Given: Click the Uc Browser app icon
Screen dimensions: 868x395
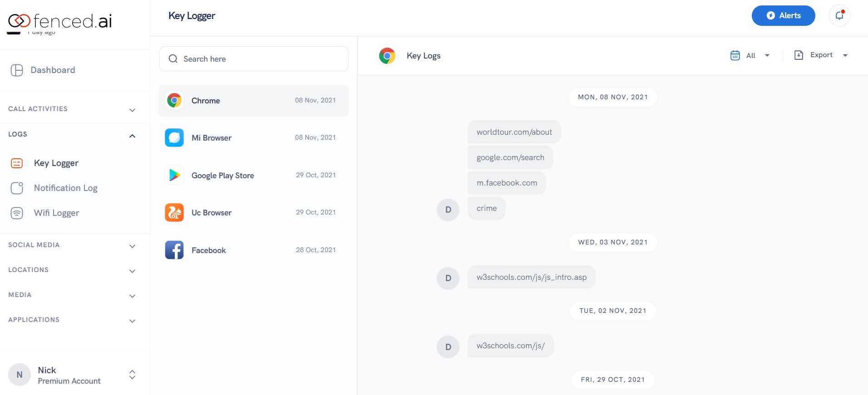Looking at the screenshot, I should [x=174, y=213].
